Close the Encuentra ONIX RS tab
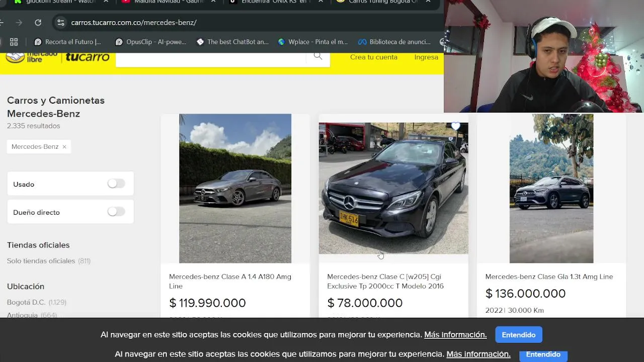 coord(320,2)
